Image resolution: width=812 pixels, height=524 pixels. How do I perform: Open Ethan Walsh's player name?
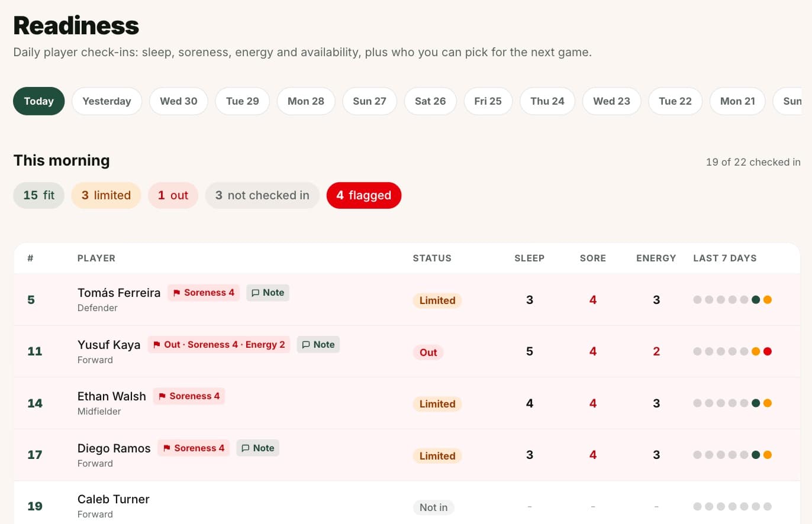112,396
